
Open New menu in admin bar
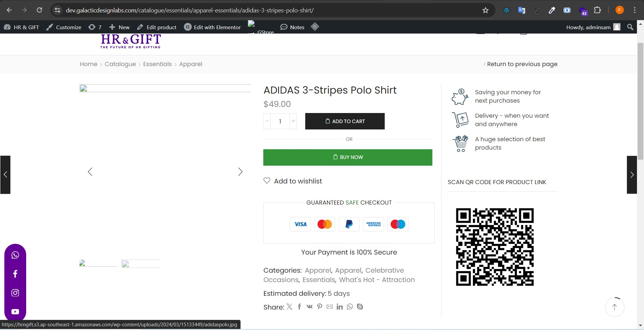119,27
